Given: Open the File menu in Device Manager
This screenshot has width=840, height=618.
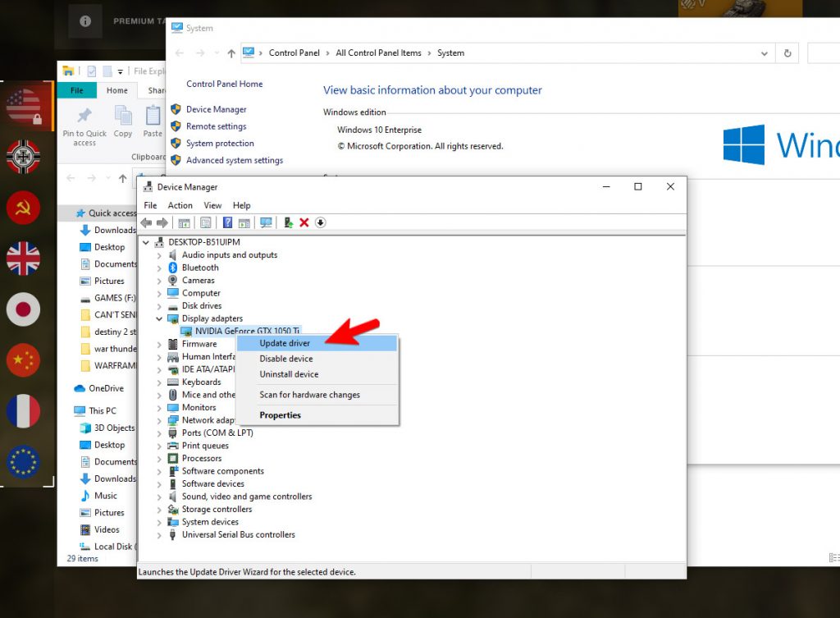Looking at the screenshot, I should (x=151, y=205).
